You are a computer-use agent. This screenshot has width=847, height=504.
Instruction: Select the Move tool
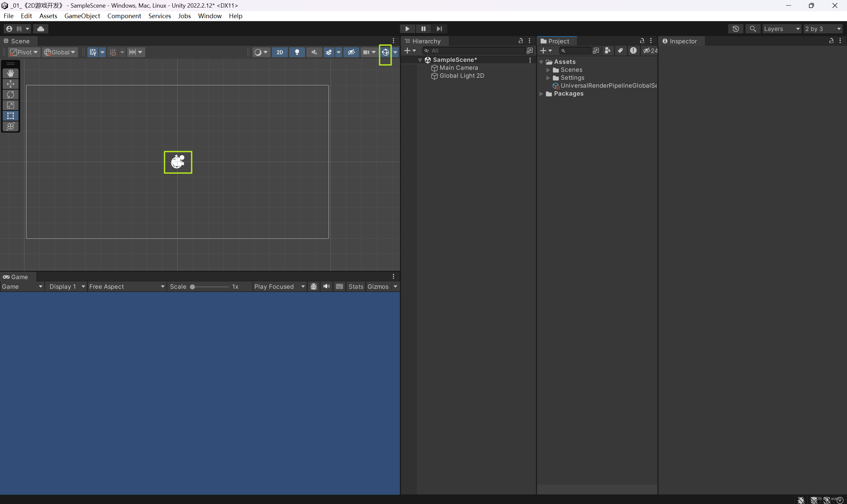[x=11, y=84]
